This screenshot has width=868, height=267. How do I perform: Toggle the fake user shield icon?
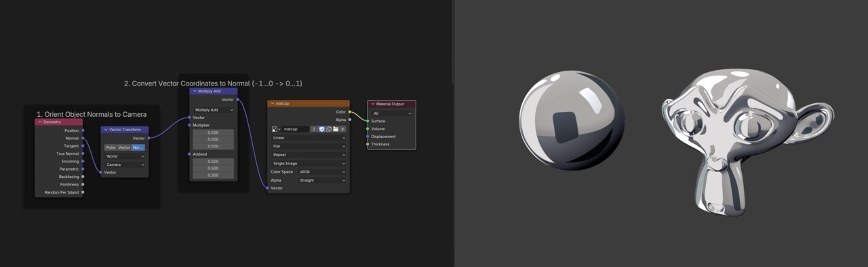(321, 129)
